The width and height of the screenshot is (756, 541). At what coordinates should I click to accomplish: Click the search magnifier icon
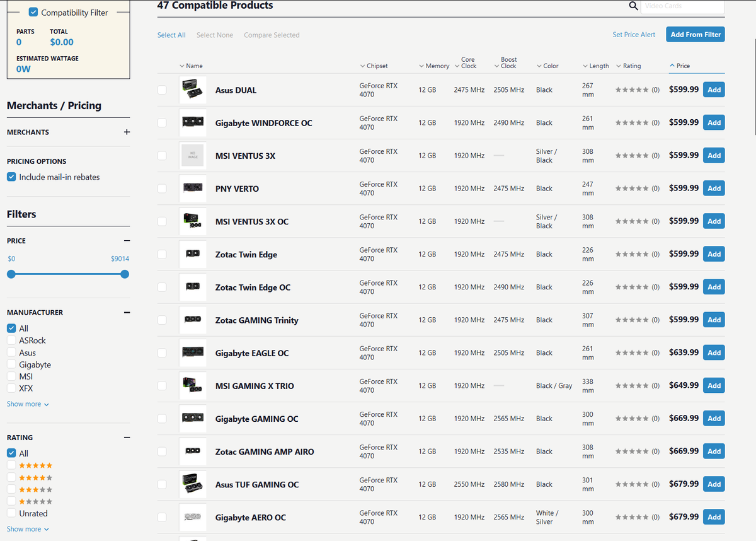pyautogui.click(x=634, y=6)
